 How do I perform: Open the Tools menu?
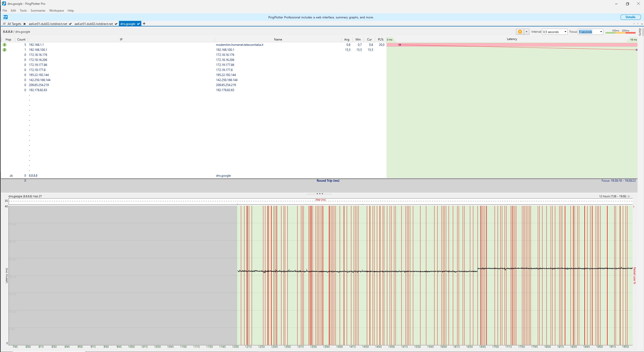pyautogui.click(x=23, y=11)
